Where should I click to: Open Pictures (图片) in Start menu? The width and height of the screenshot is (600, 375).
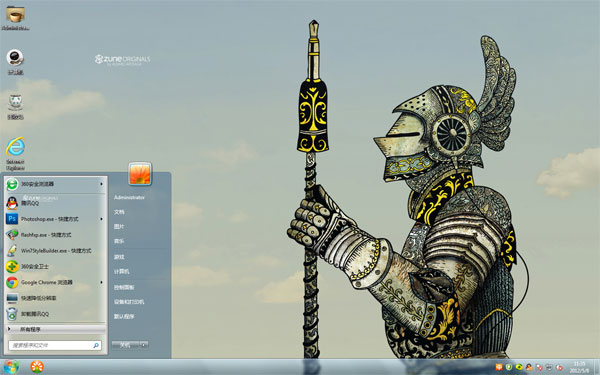pyautogui.click(x=119, y=227)
